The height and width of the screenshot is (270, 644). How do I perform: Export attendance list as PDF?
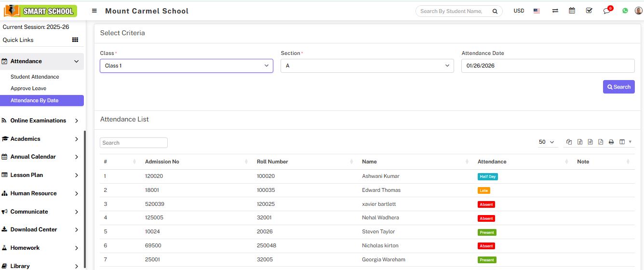point(601,142)
